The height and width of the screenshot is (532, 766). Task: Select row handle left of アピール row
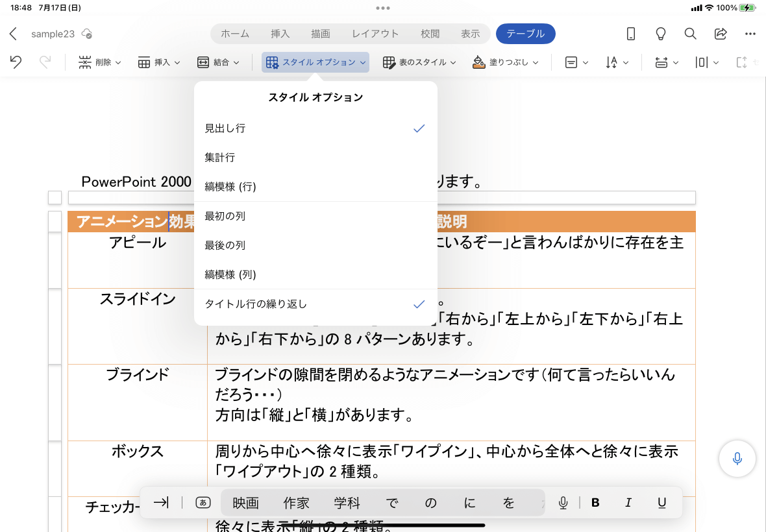click(55, 260)
